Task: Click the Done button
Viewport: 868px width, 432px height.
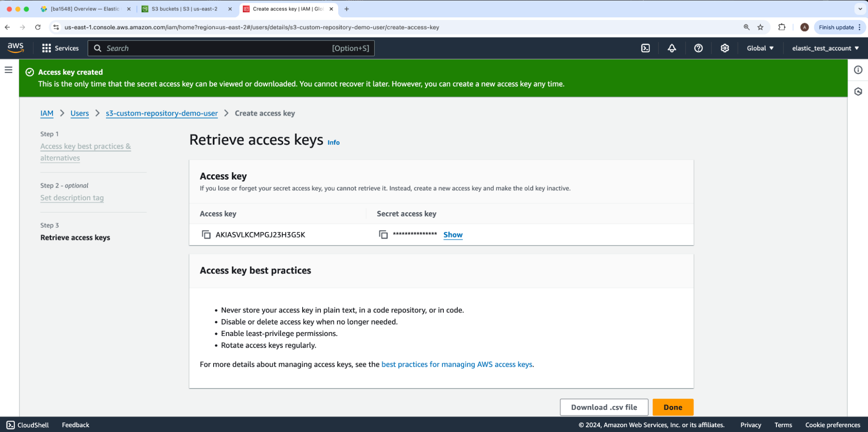Action: point(673,407)
